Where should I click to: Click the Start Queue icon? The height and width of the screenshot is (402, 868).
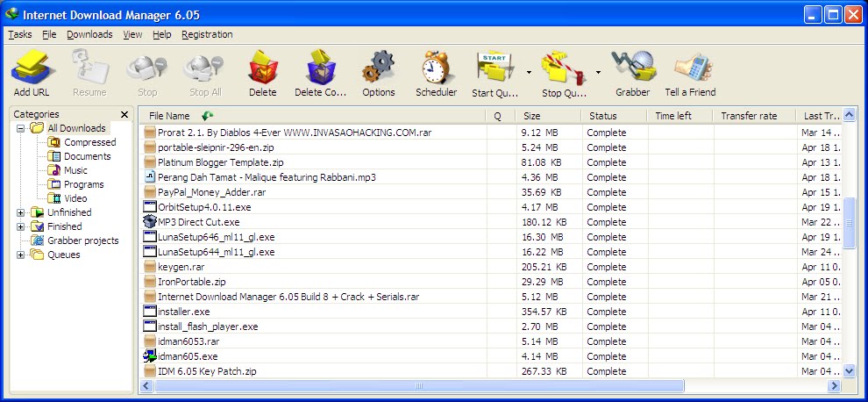[494, 67]
